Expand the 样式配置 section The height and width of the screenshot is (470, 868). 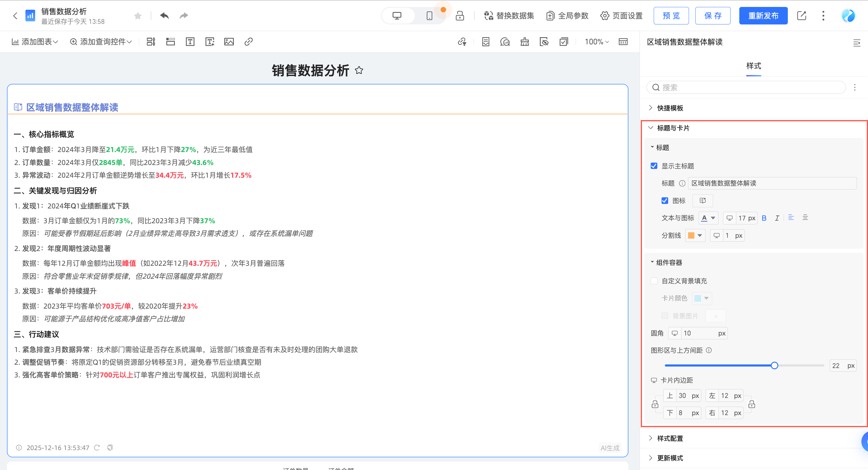(x=669, y=438)
